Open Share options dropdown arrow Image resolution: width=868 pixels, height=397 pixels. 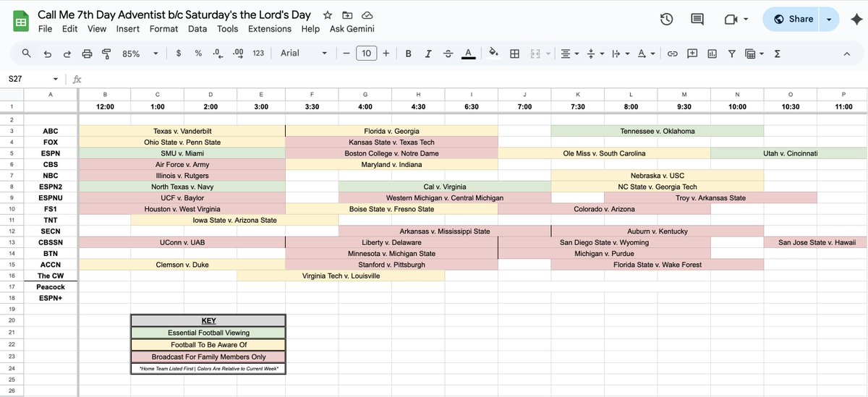pos(829,20)
